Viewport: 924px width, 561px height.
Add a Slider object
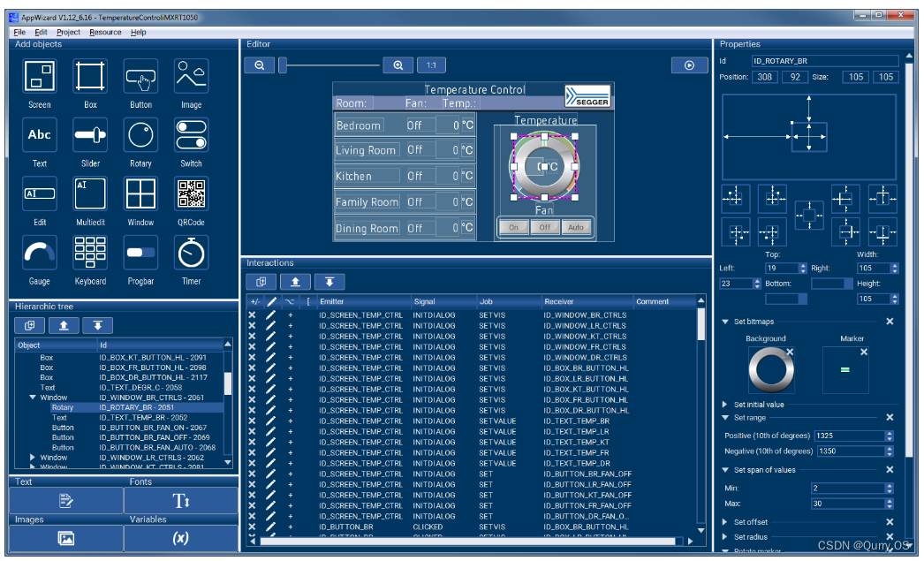[90, 135]
